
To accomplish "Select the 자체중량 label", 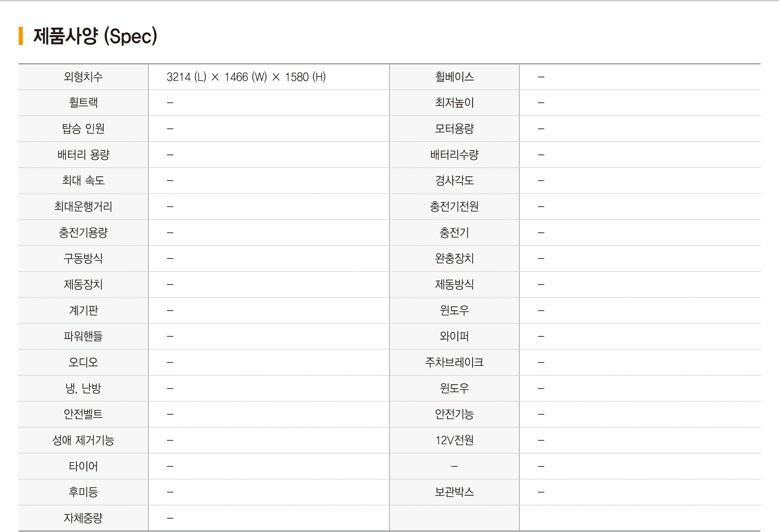I will (x=83, y=518).
